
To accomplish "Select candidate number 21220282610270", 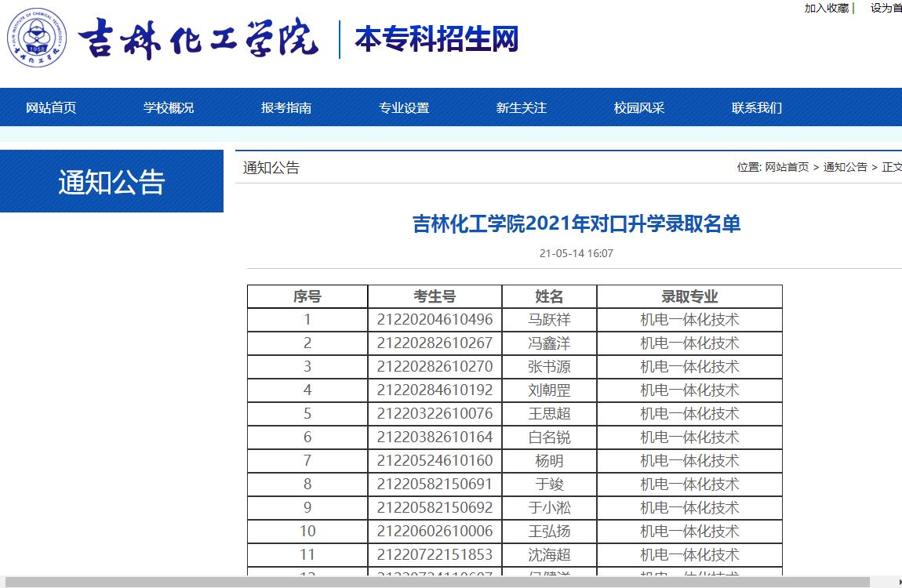I will [435, 367].
